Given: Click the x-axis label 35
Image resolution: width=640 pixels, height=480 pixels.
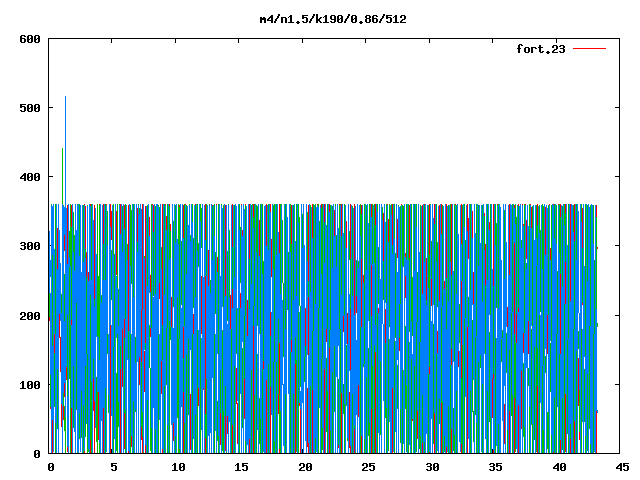Looking at the screenshot, I should tap(496, 467).
